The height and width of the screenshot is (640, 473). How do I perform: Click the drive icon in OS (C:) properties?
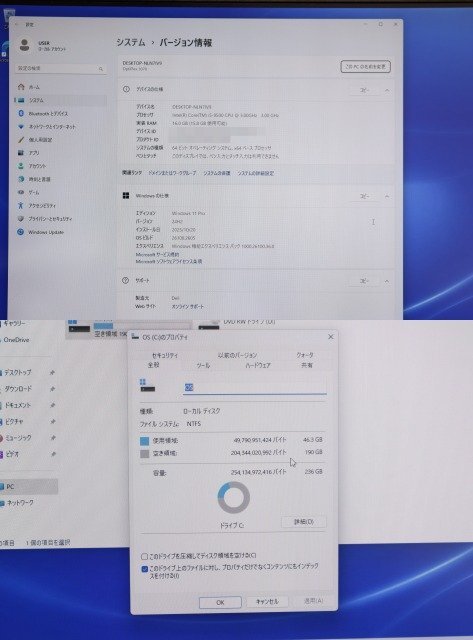147,385
